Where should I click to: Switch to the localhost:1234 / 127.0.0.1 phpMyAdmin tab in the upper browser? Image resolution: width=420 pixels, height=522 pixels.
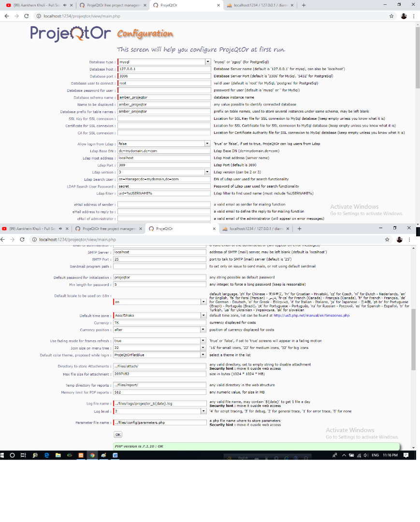260,5
